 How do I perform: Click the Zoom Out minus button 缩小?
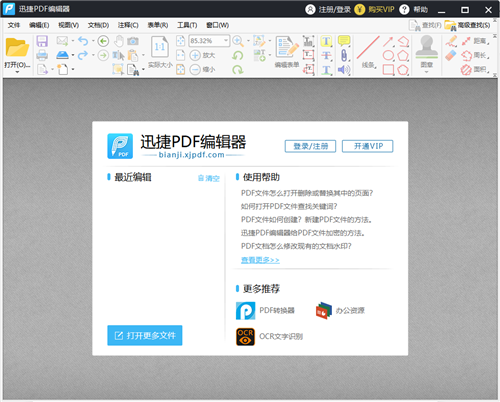pyautogui.click(x=202, y=69)
